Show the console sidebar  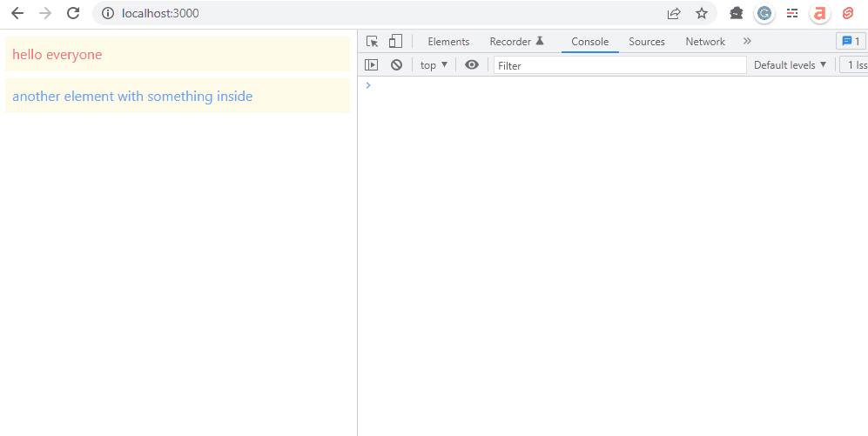click(371, 65)
